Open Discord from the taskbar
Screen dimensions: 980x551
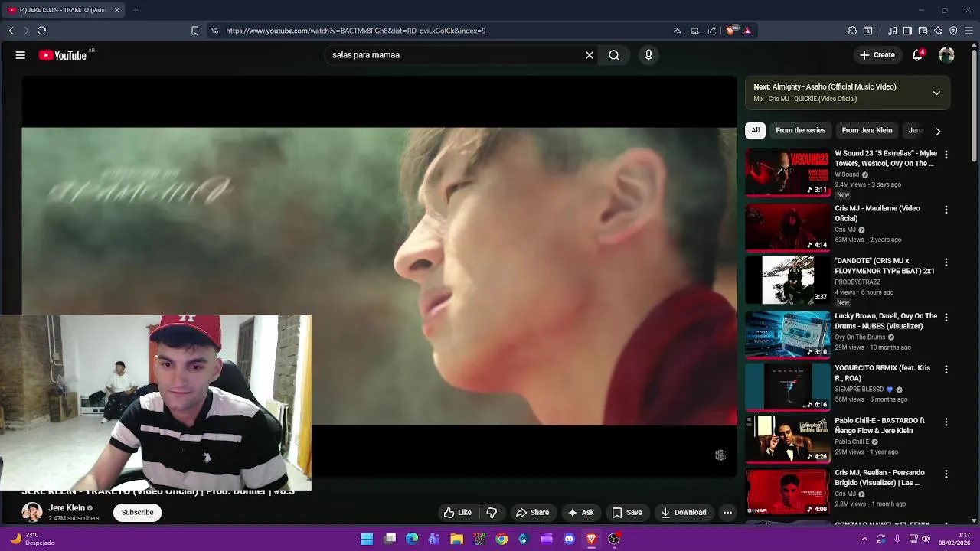[x=569, y=539]
